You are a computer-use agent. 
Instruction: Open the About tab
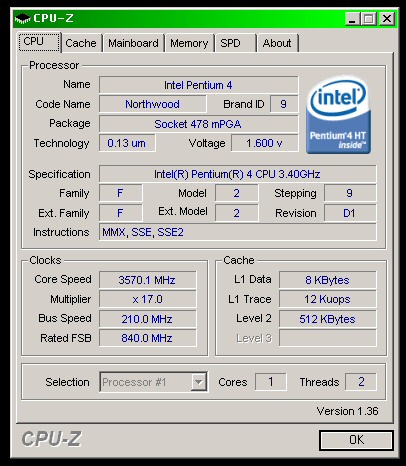(x=277, y=43)
